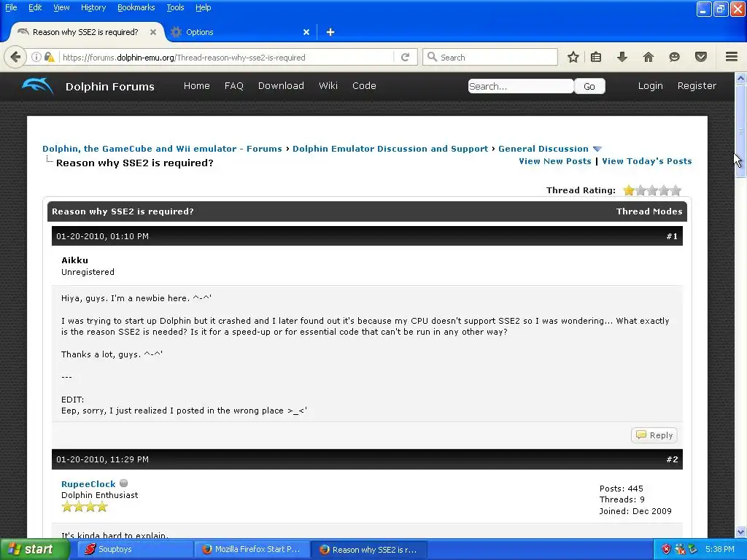Click the Hello chat smiley icon
Image resolution: width=747 pixels, height=560 pixels.
(674, 57)
